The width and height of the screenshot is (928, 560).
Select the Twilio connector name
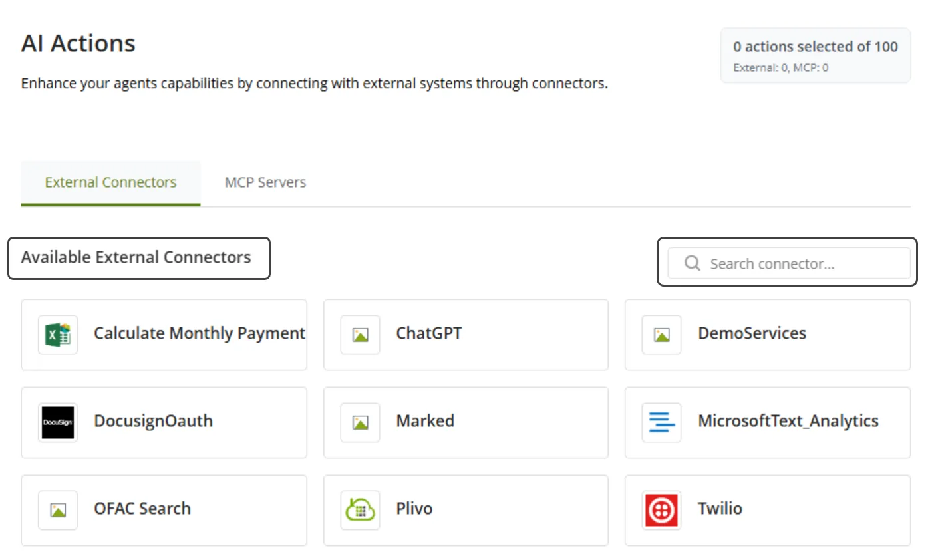(x=720, y=509)
